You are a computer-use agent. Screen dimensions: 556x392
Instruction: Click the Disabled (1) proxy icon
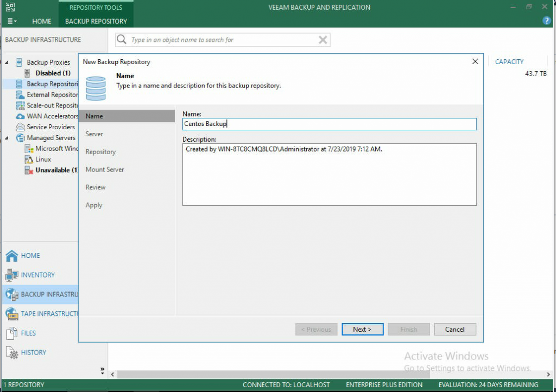[27, 73]
